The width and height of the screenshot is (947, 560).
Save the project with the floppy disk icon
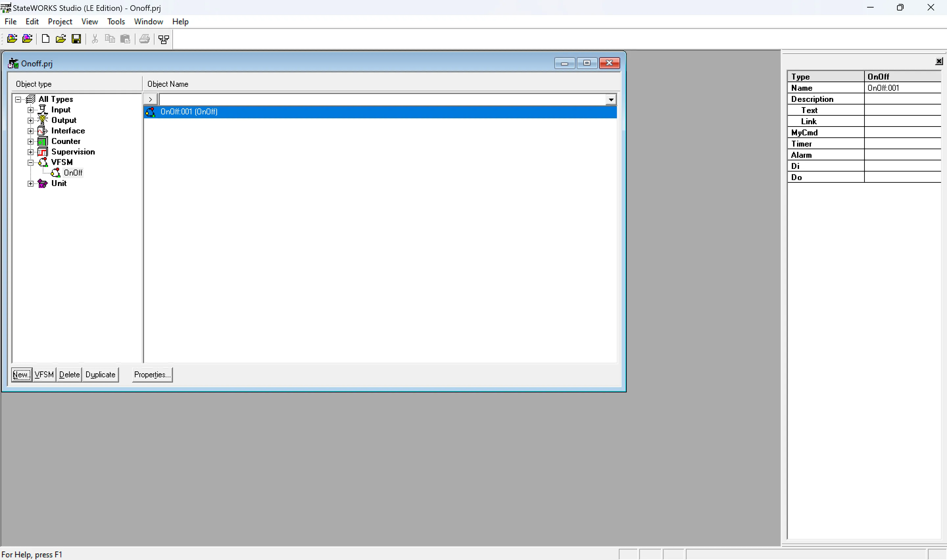click(x=76, y=38)
